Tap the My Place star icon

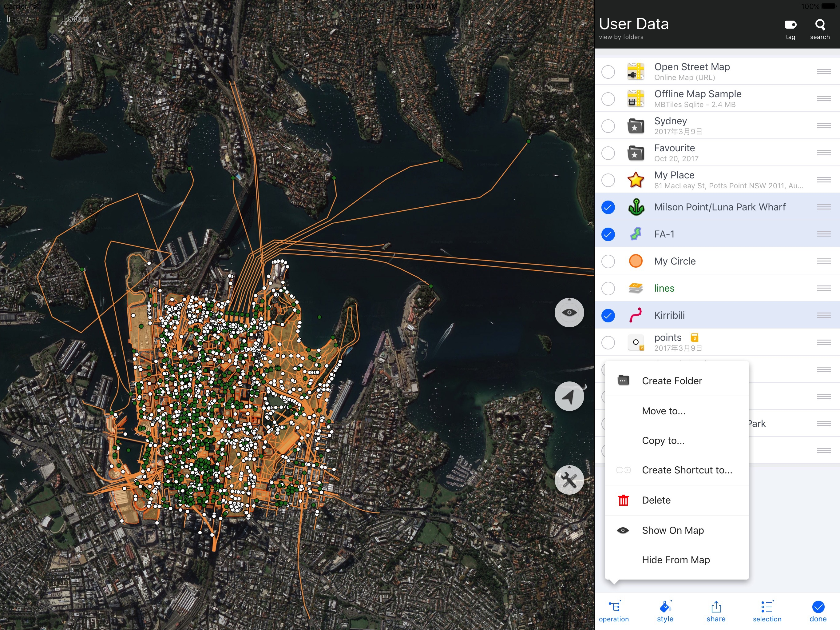[x=635, y=180]
